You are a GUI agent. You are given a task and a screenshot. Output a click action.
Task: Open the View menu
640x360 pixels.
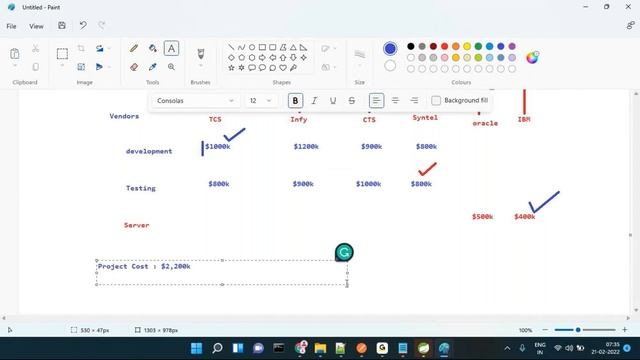click(x=36, y=26)
